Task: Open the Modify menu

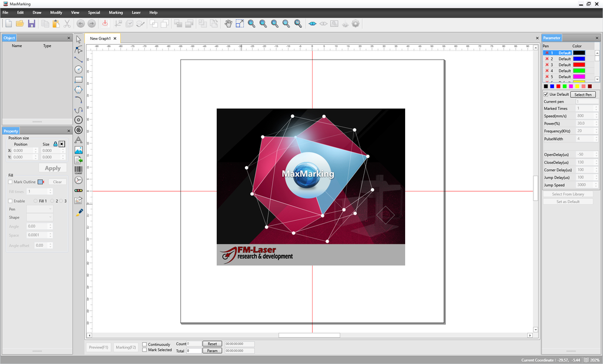Action: (x=56, y=12)
